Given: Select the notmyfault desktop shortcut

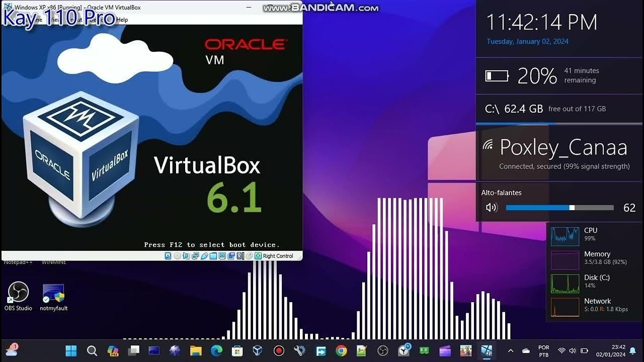Looking at the screenshot, I should point(54,297).
